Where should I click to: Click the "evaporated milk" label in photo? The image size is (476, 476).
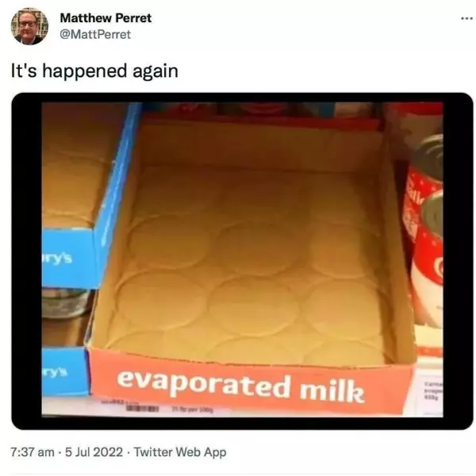click(x=240, y=387)
